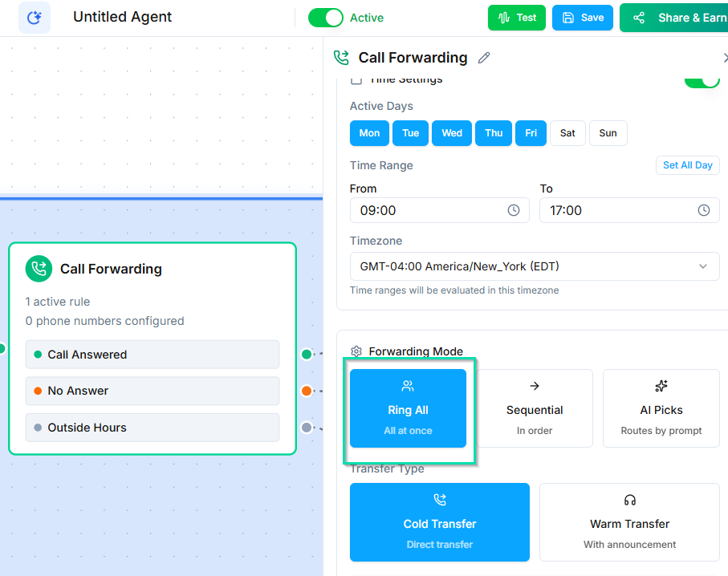
Task: Open the Timezone dropdown
Action: (535, 266)
